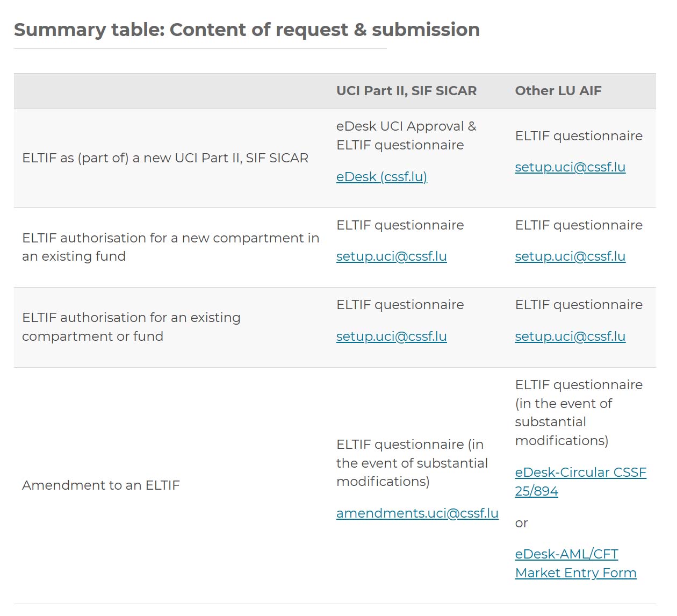This screenshot has width=677, height=616.
Task: Click setup.uci@cssf.lu in the new UCI Part II row
Action: pos(570,167)
